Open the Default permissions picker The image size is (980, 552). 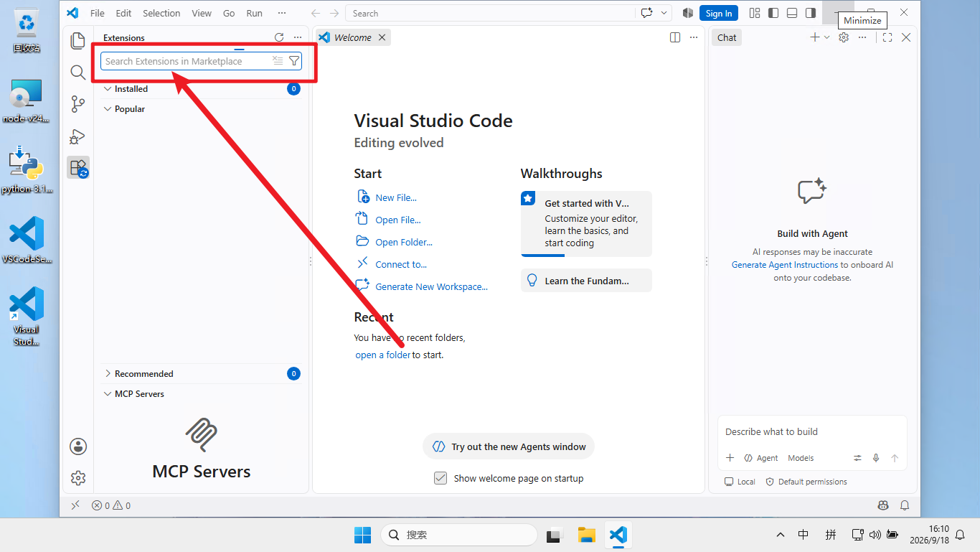(x=806, y=482)
